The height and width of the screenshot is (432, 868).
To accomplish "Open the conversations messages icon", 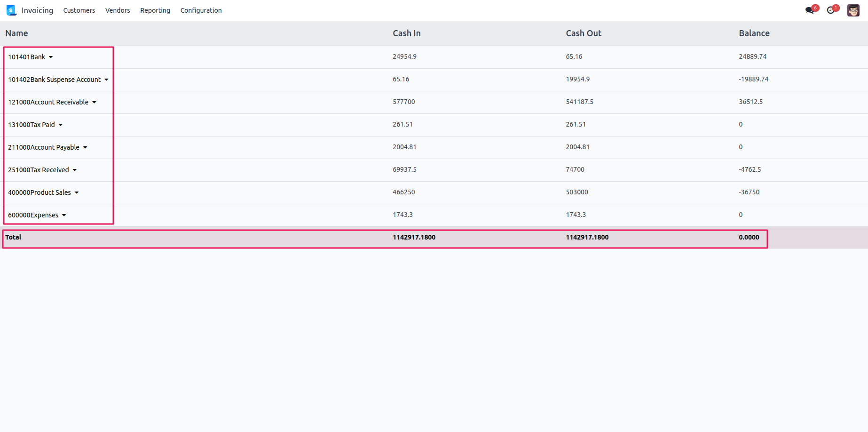I will 810,10.
